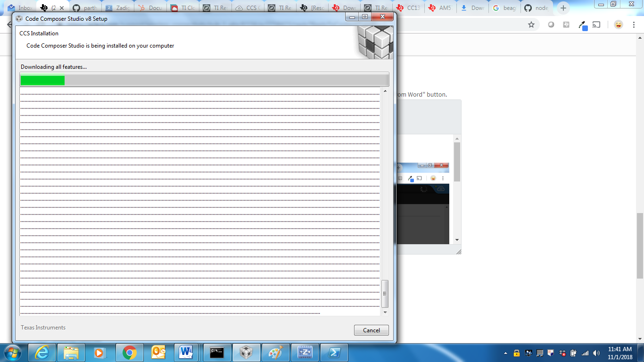This screenshot has height=362, width=644.
Task: Click the pasted screenshot thumbnail in Chrome
Action: 423,203
